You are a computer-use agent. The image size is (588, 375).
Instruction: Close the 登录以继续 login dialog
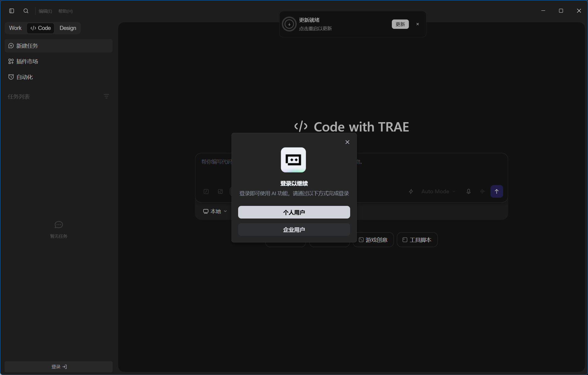pyautogui.click(x=347, y=142)
